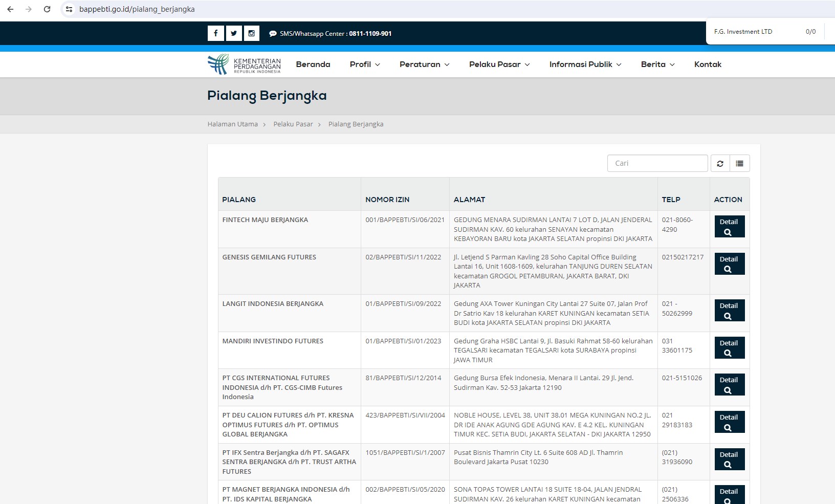Refresh the broker table

(x=720, y=163)
